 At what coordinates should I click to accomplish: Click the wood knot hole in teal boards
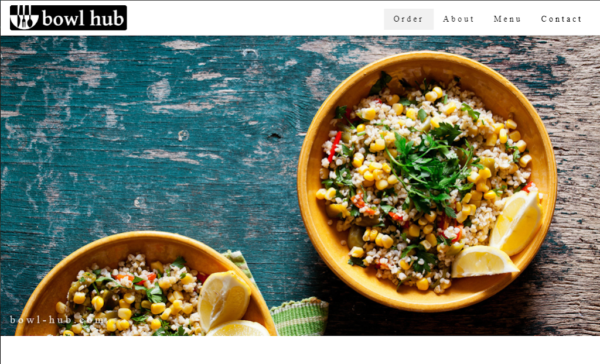point(274,136)
